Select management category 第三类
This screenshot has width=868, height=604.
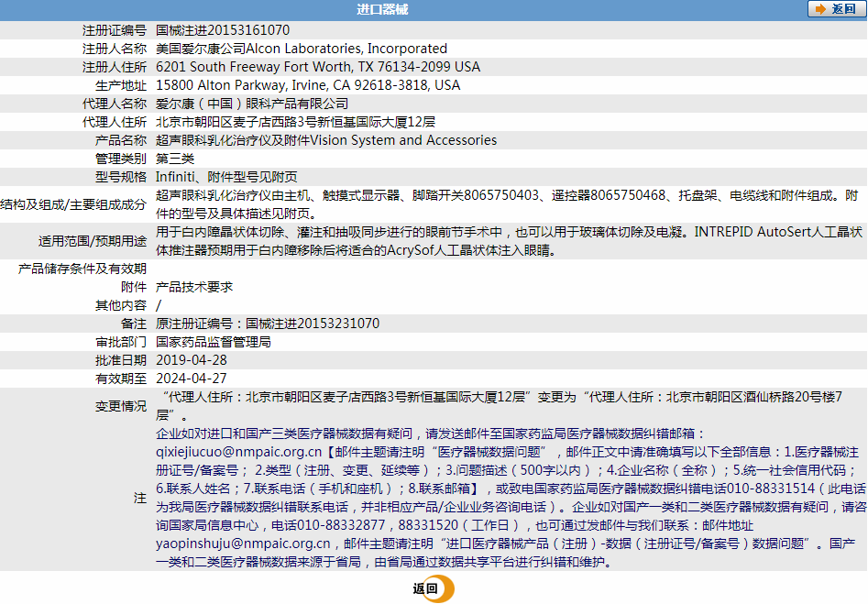[x=175, y=159]
